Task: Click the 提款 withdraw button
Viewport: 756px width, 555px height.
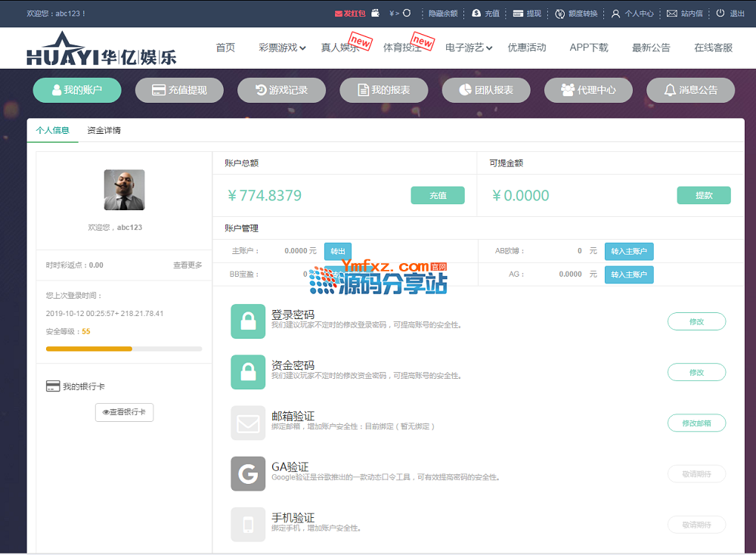Action: click(x=704, y=195)
